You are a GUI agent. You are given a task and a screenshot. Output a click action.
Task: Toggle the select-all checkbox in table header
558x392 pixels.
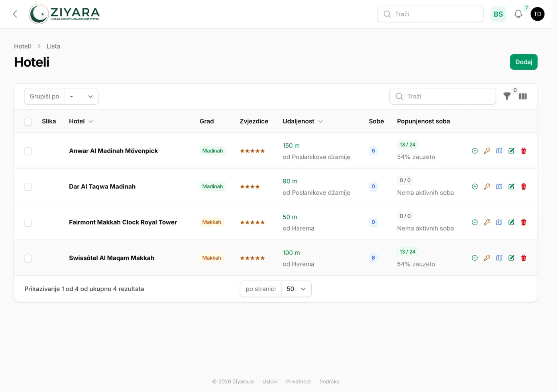pyautogui.click(x=28, y=122)
